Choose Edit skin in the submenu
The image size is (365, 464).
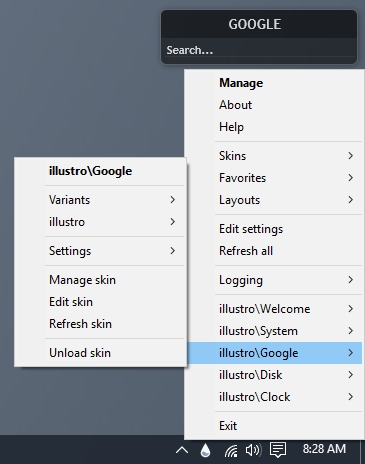(100, 302)
